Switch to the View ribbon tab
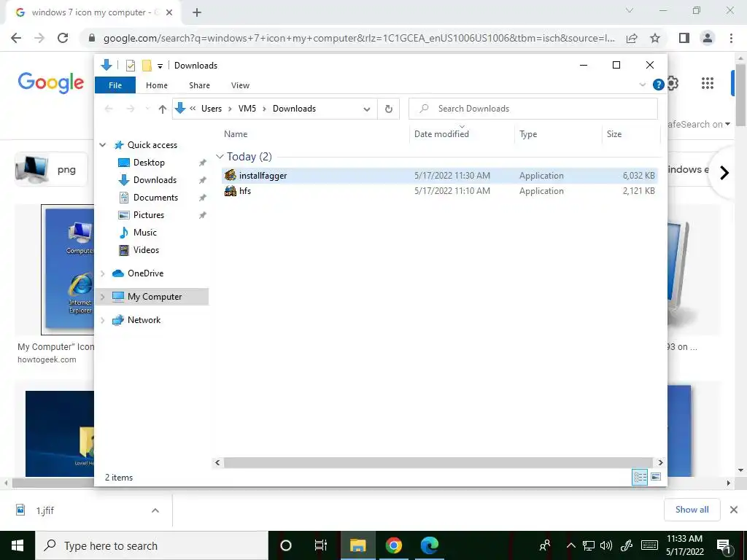The image size is (747, 560). pos(240,85)
